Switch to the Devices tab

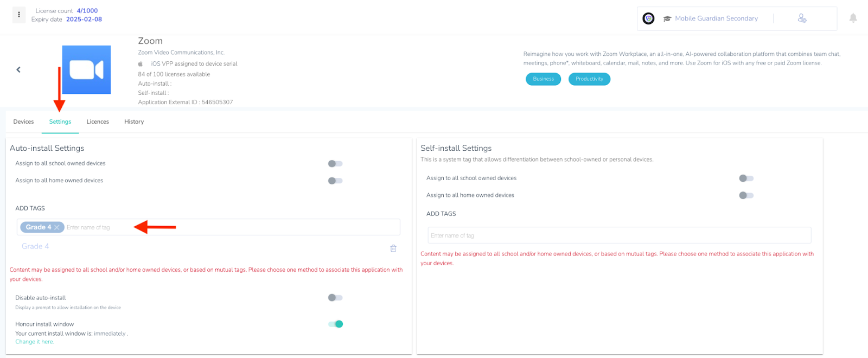[x=23, y=122]
